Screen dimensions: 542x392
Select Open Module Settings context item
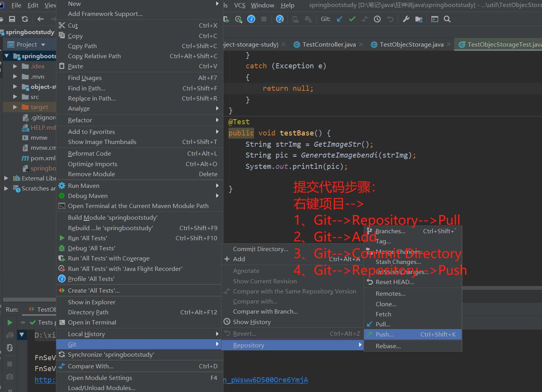click(x=139, y=378)
